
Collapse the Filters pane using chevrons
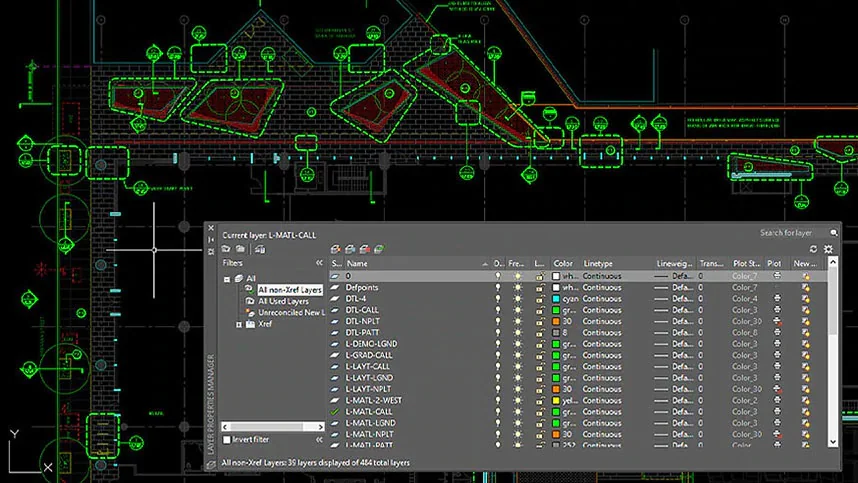[x=320, y=262]
